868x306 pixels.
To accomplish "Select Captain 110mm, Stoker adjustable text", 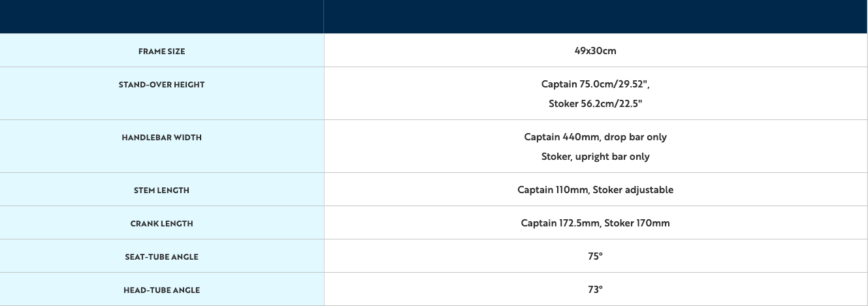I will pyautogui.click(x=595, y=190).
